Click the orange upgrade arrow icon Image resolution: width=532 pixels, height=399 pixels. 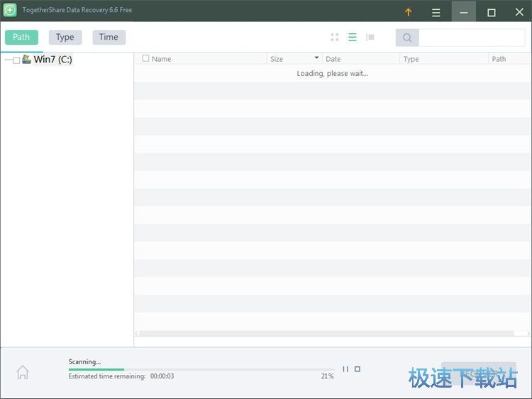tap(408, 12)
